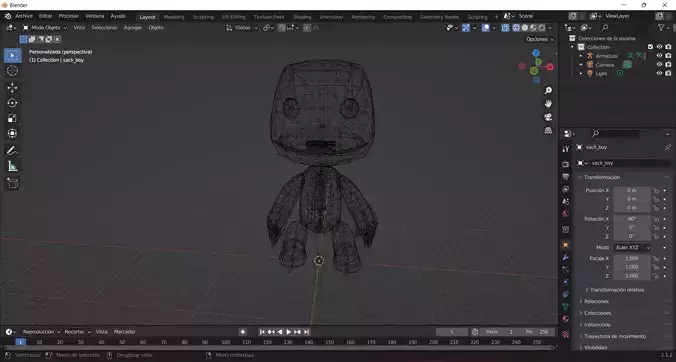This screenshot has width=676, height=362.
Task: Jump to the first frame button
Action: click(x=262, y=332)
